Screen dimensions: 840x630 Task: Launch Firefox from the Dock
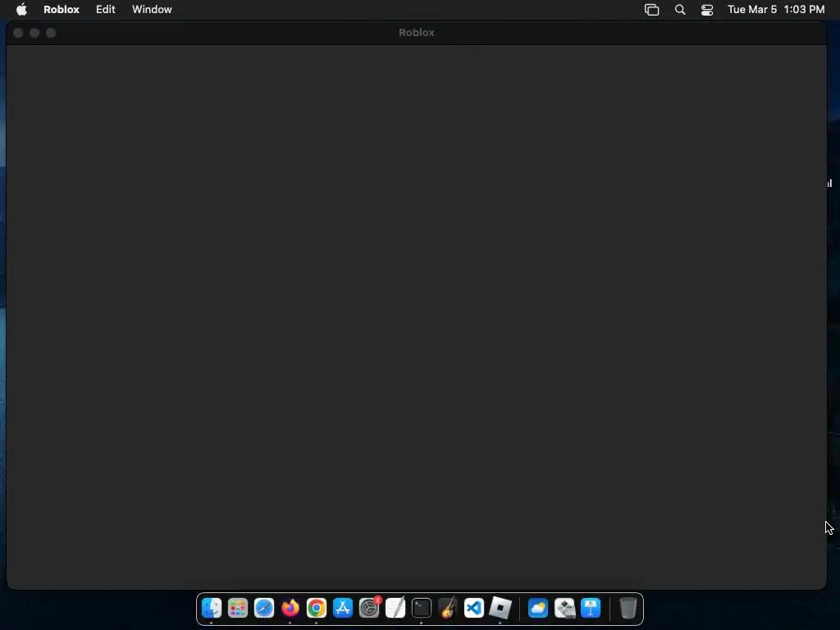(x=290, y=608)
